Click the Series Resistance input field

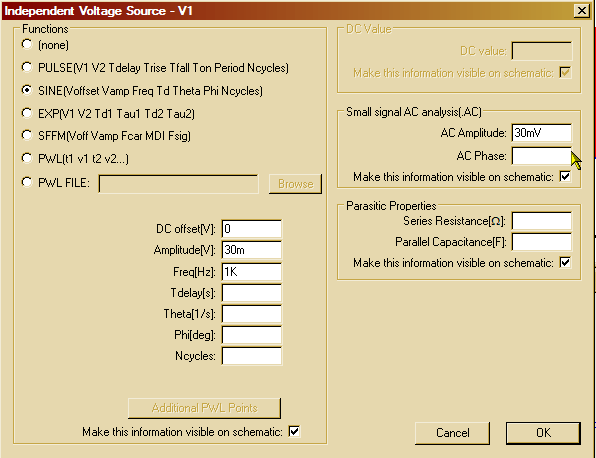(541, 221)
